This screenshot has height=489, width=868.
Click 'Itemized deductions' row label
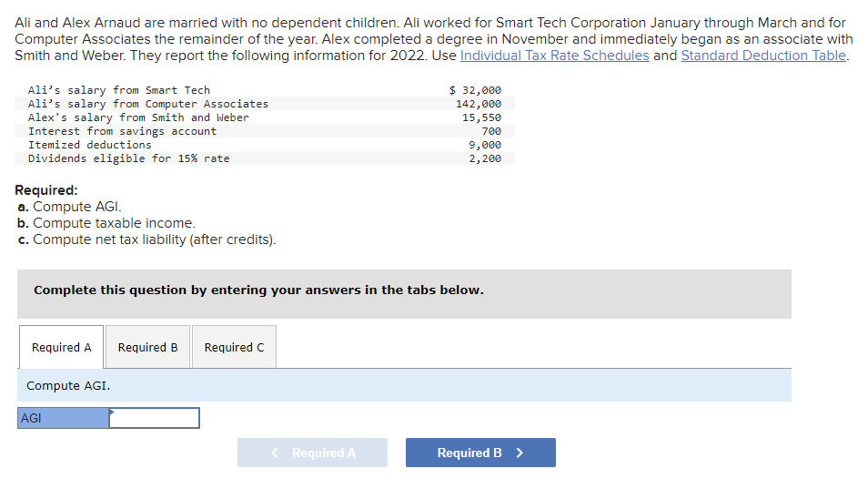90,145
